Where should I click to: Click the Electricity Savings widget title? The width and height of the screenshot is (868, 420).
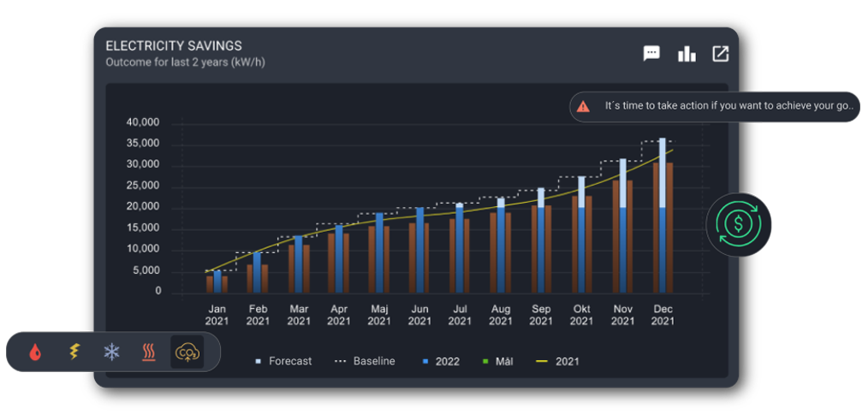174,46
